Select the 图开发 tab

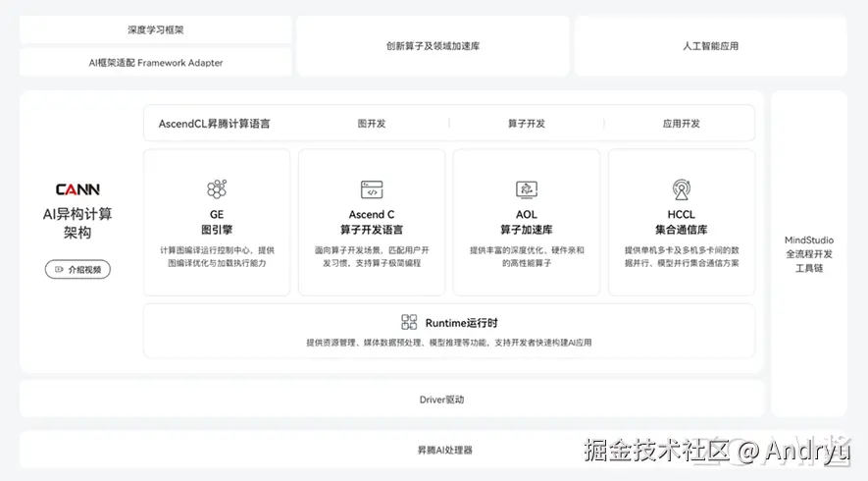[x=372, y=124]
